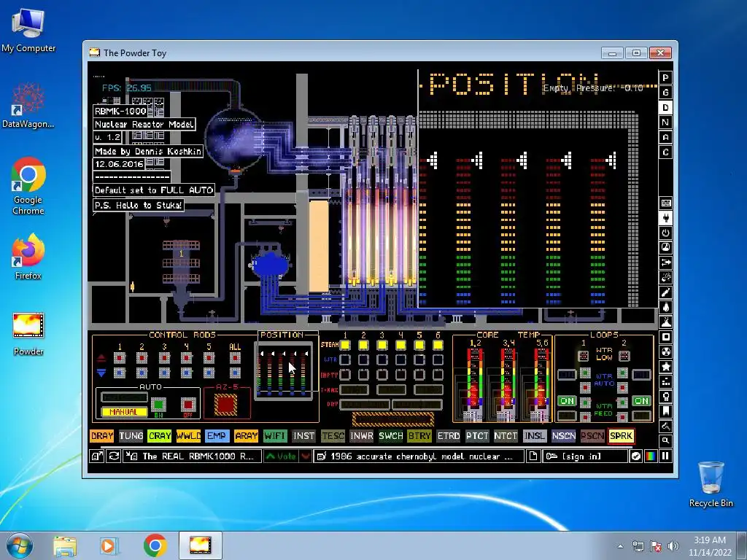
Task: Toggle the D decorations option
Action: [665, 108]
